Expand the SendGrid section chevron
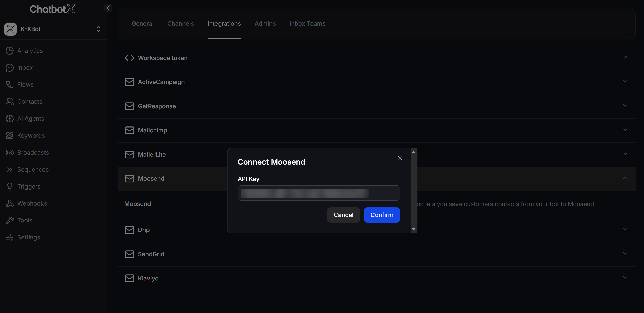Viewport: 644px width, 313px height. pyautogui.click(x=625, y=253)
